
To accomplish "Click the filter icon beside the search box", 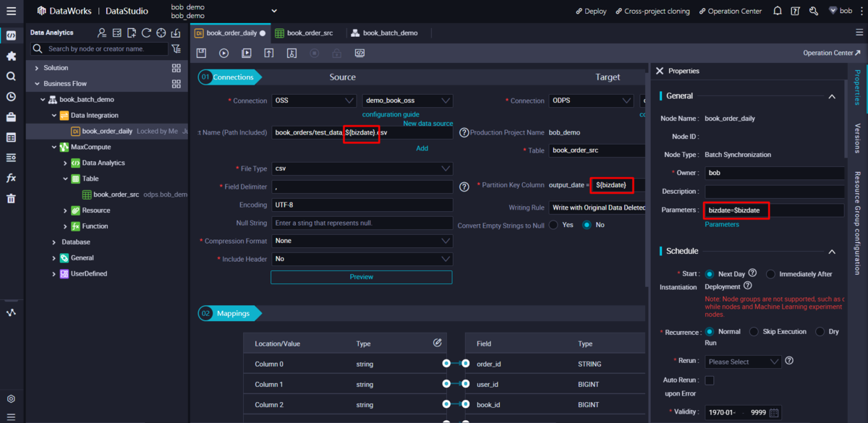I will (176, 49).
